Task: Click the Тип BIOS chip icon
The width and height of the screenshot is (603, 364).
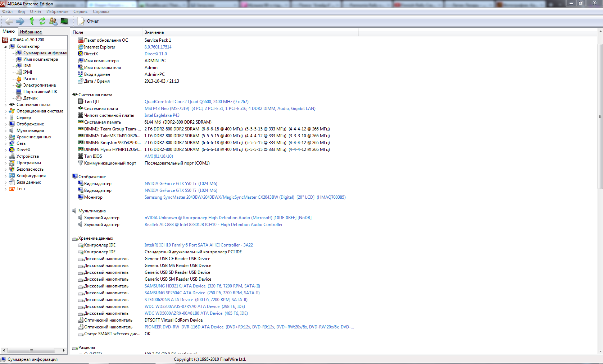Action: 81,156
